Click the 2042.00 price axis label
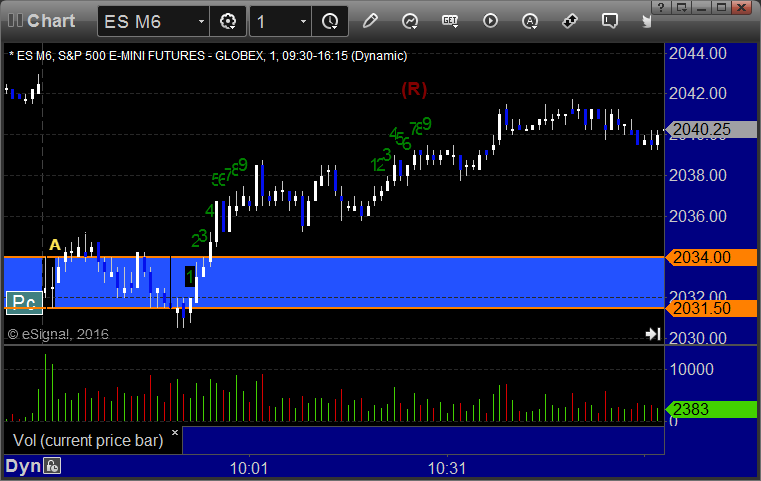This screenshot has height=481, width=761. [x=697, y=93]
